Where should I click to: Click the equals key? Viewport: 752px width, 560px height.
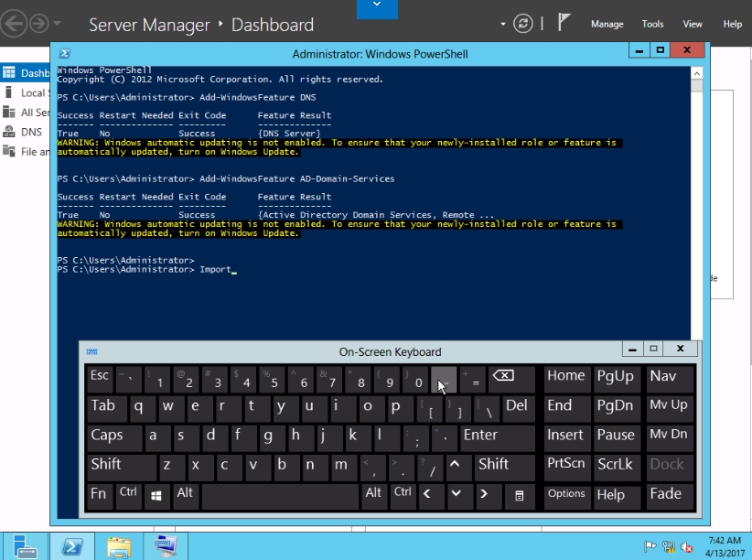(472, 379)
